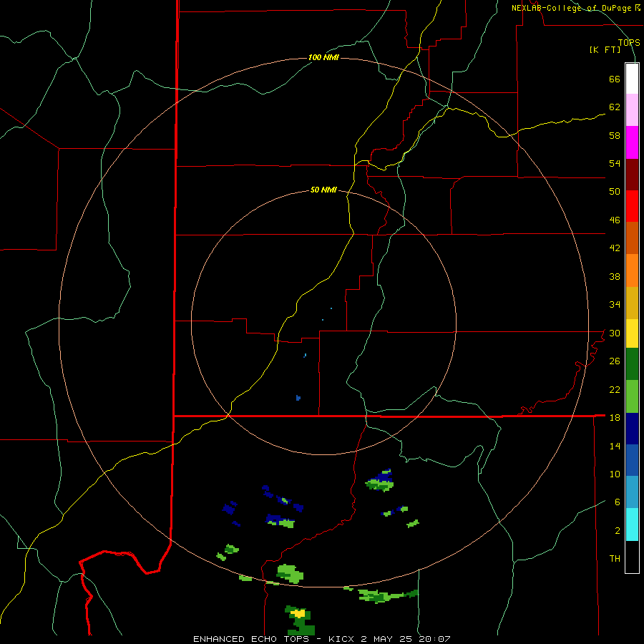Click the legend value "58"

[x=615, y=135]
